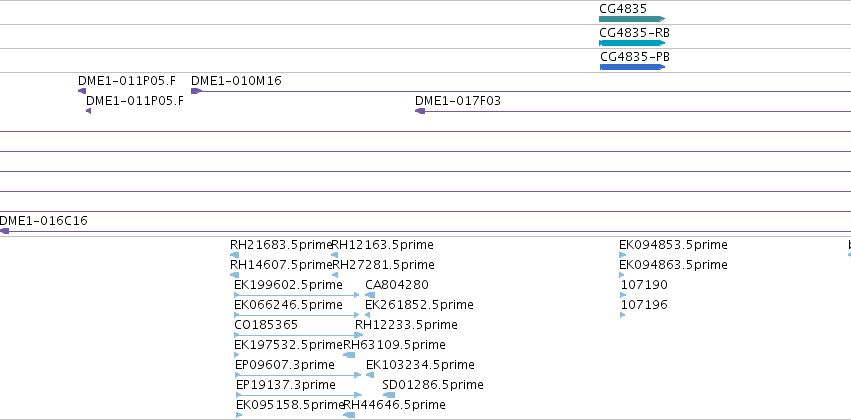851x420 pixels.
Task: Open the EK066246.5prime EST label
Action: tap(288, 305)
